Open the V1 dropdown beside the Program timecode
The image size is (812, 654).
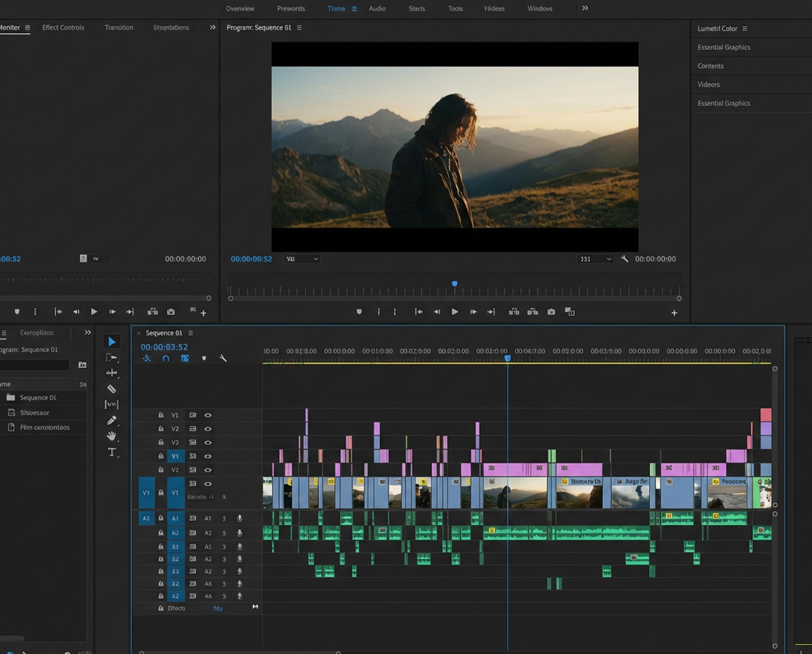(302, 259)
